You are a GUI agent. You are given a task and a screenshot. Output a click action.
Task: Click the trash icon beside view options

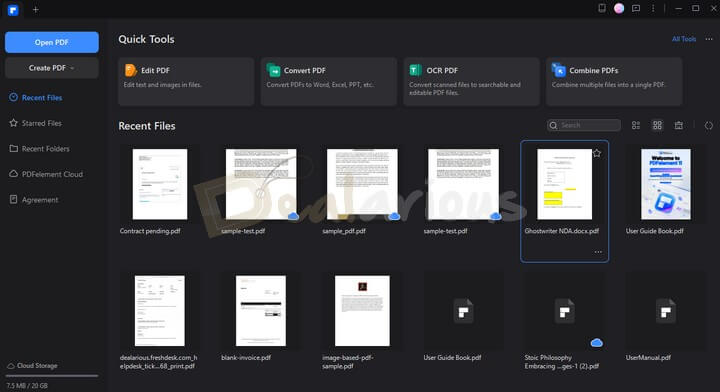point(679,125)
